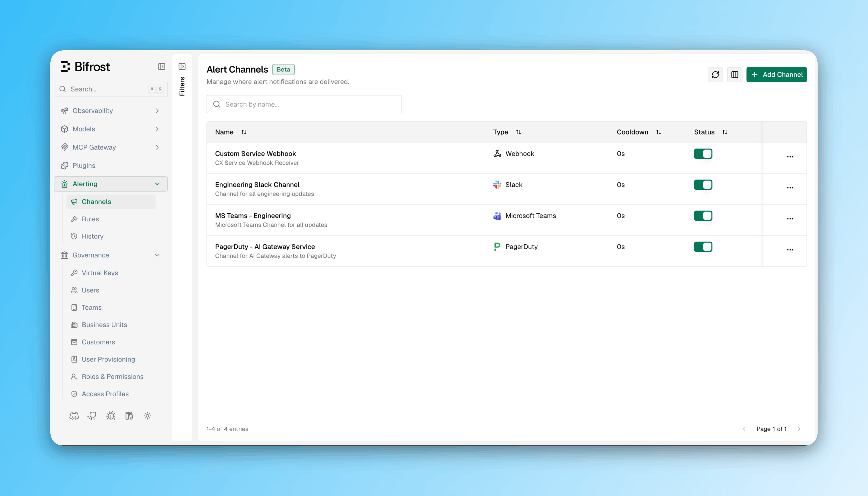Sort by Status column arrows
The width and height of the screenshot is (868, 496).
pos(725,132)
